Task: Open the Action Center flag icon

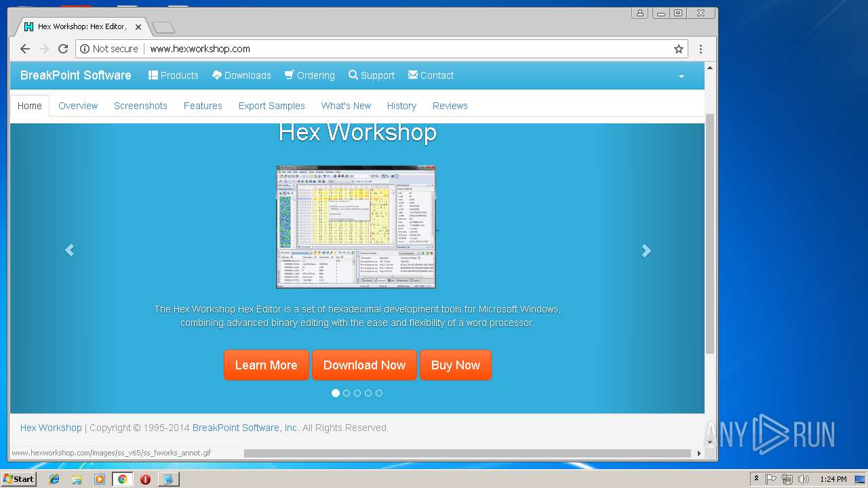Action: tap(771, 479)
